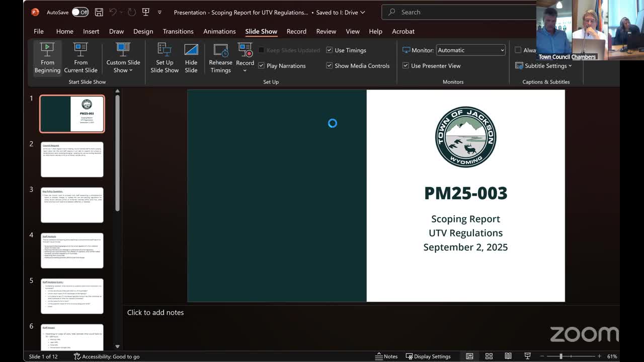Toggle Show Media Controls checkbox
Image resolution: width=644 pixels, height=362 pixels.
(329, 66)
